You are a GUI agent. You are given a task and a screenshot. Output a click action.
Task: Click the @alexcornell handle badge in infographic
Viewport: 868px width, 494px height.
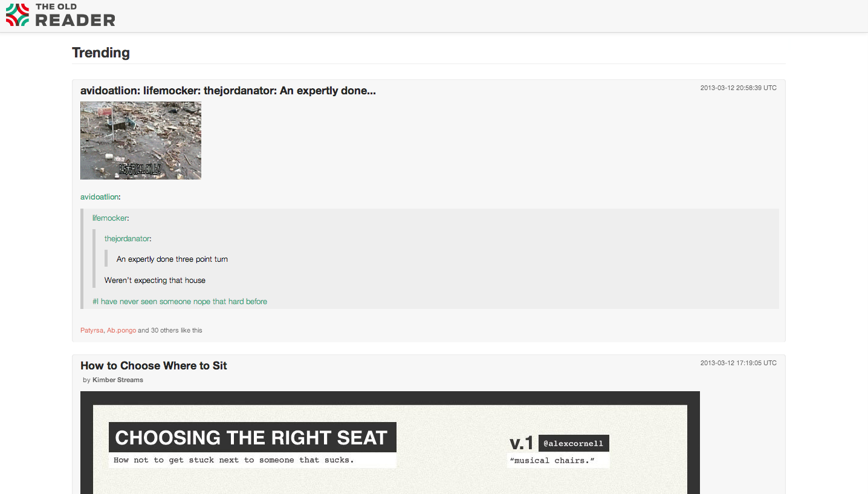tap(574, 443)
